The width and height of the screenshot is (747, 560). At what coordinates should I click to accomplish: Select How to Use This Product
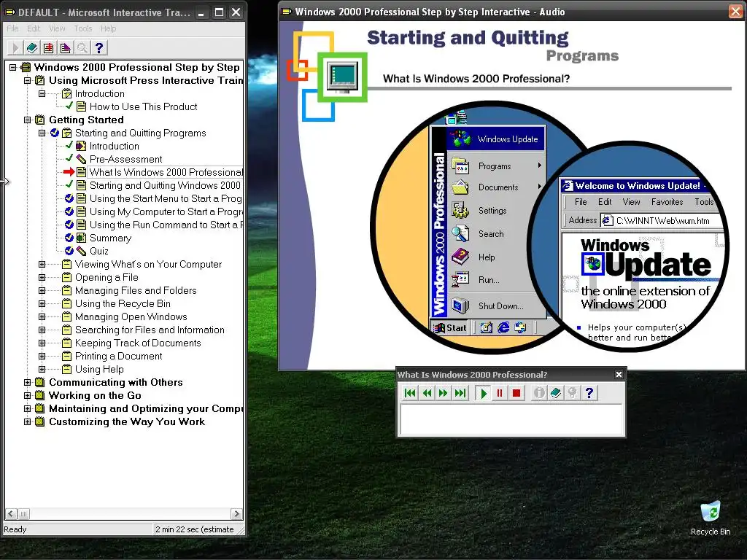pyautogui.click(x=144, y=106)
